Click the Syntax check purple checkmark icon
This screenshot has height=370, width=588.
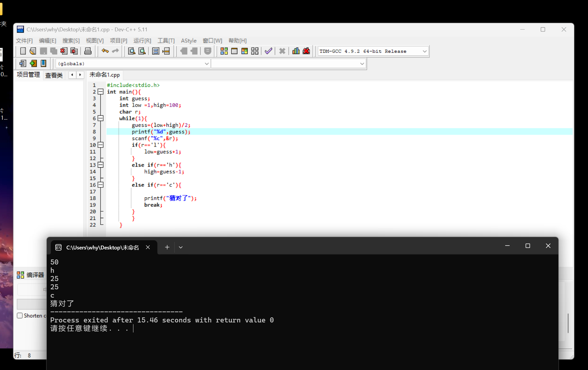point(268,51)
